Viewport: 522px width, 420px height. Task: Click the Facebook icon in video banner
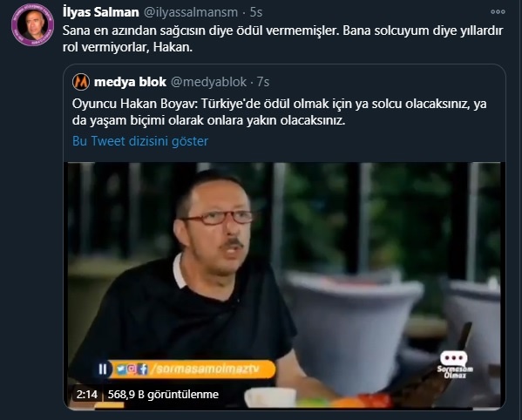tap(143, 369)
